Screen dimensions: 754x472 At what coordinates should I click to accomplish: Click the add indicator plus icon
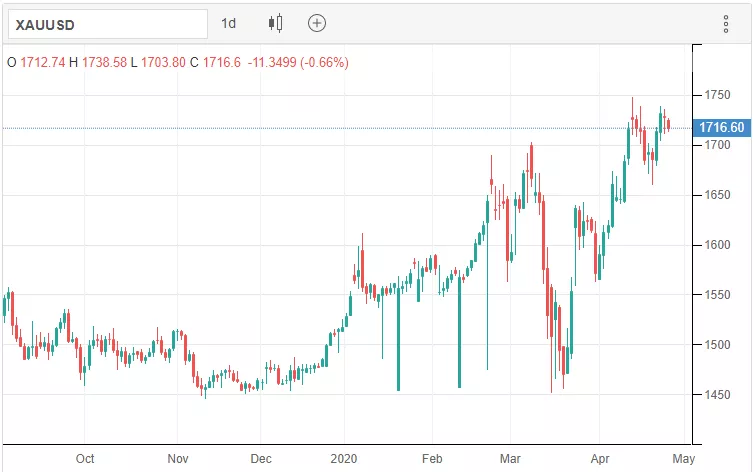317,23
